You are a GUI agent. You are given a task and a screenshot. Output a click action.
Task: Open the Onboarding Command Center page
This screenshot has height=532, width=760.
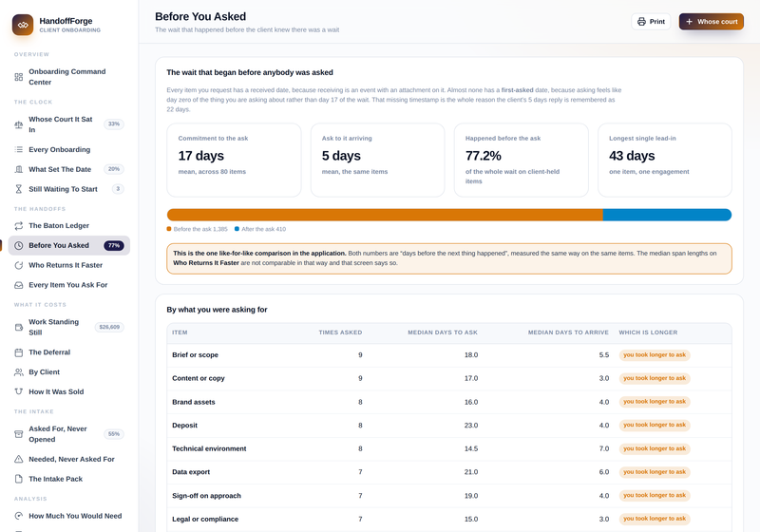[x=68, y=77]
